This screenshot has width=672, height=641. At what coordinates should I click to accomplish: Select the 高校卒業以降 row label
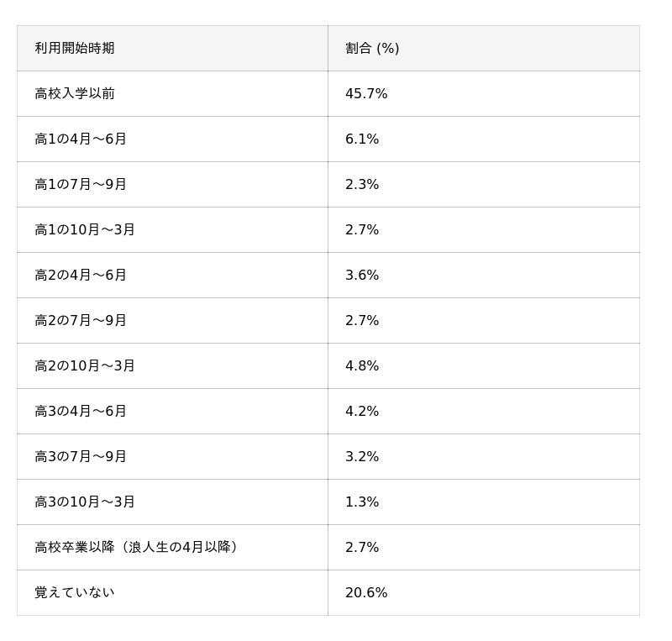(x=139, y=548)
